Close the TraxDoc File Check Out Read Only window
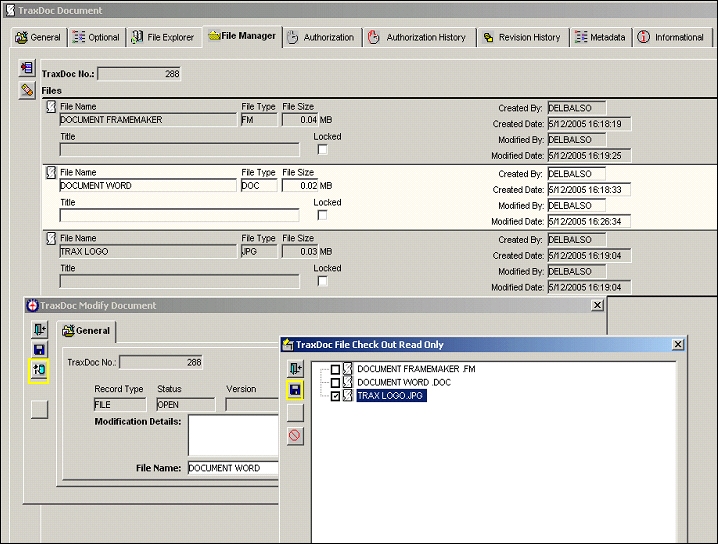The height and width of the screenshot is (544, 718). coord(678,344)
